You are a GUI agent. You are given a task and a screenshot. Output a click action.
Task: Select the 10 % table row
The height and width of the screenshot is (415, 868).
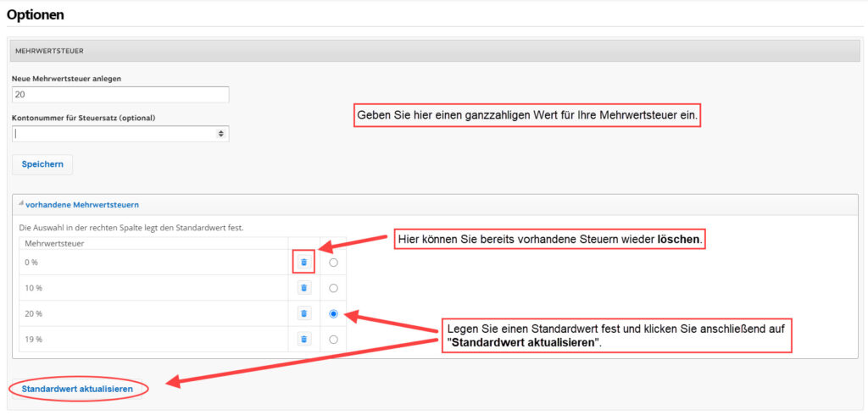click(x=182, y=288)
